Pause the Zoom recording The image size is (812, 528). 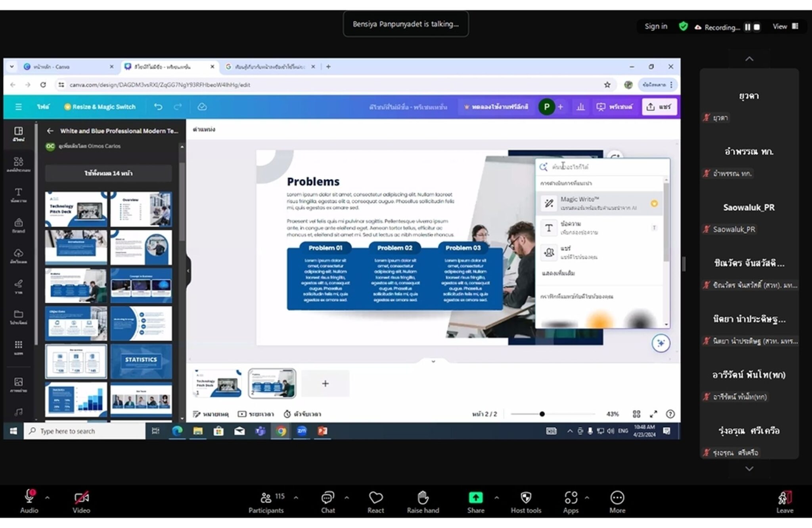click(747, 27)
